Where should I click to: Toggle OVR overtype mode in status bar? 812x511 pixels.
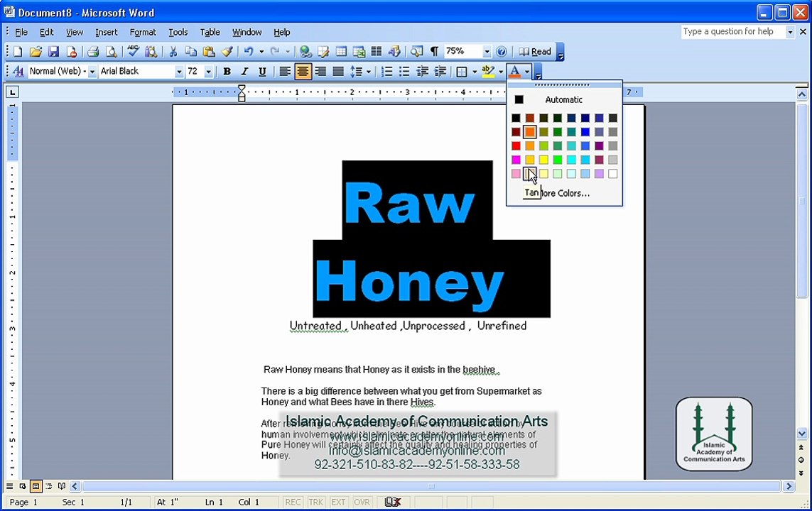point(362,502)
